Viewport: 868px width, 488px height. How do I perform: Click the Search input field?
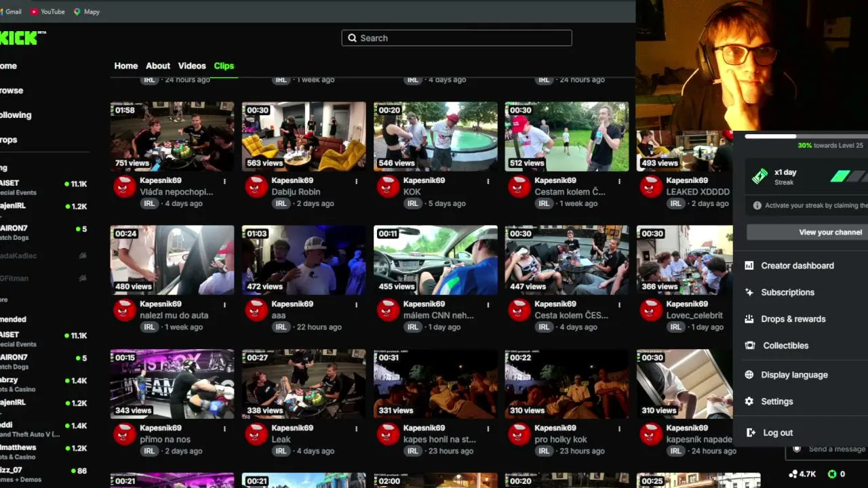457,38
